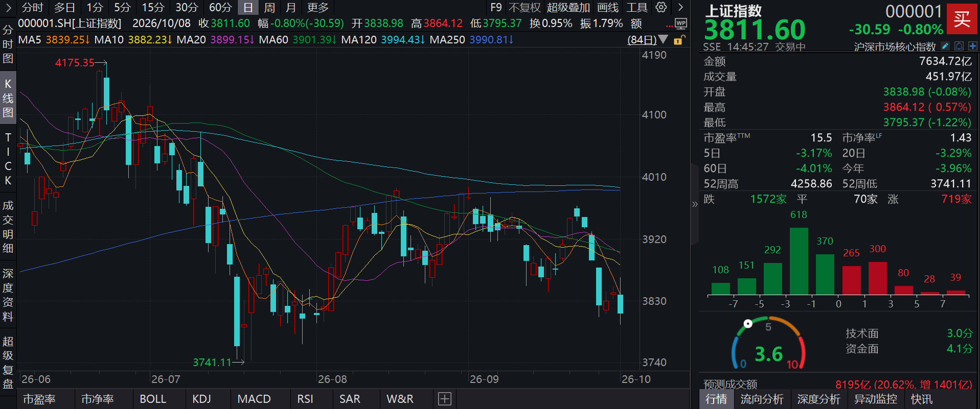Switch to 周 weekly period
The height and width of the screenshot is (409, 980).
tap(269, 8)
